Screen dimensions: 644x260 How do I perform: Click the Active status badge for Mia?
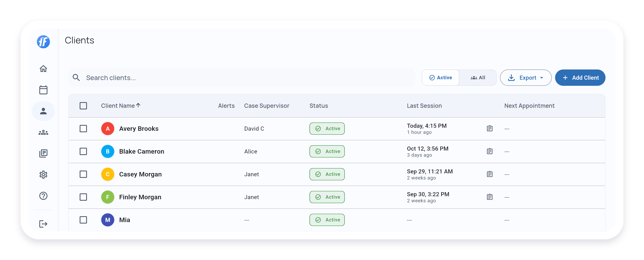coord(327,220)
